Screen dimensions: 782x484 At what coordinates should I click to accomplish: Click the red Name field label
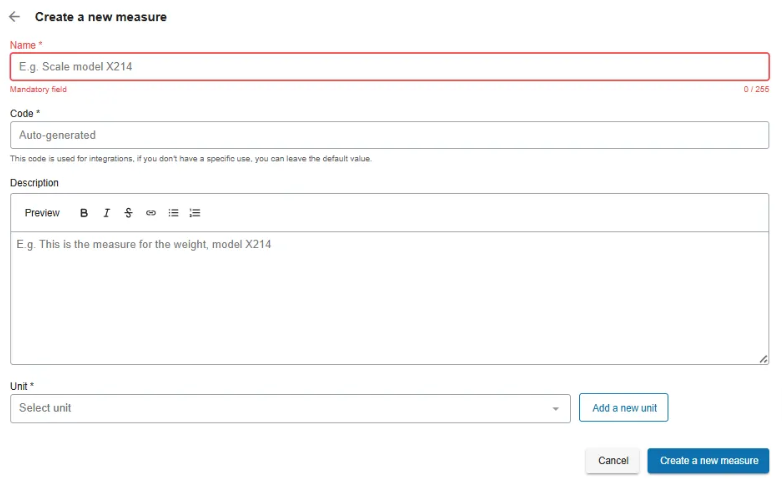pyautogui.click(x=25, y=45)
